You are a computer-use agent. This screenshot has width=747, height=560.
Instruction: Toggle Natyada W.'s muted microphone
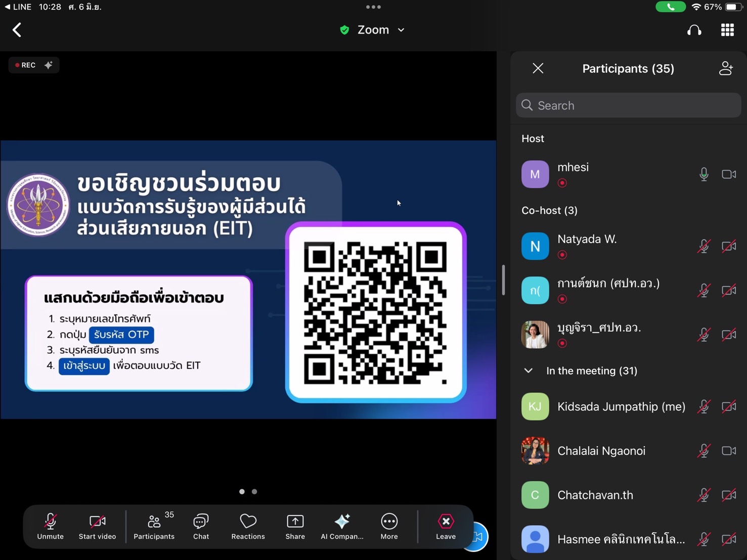pyautogui.click(x=704, y=246)
